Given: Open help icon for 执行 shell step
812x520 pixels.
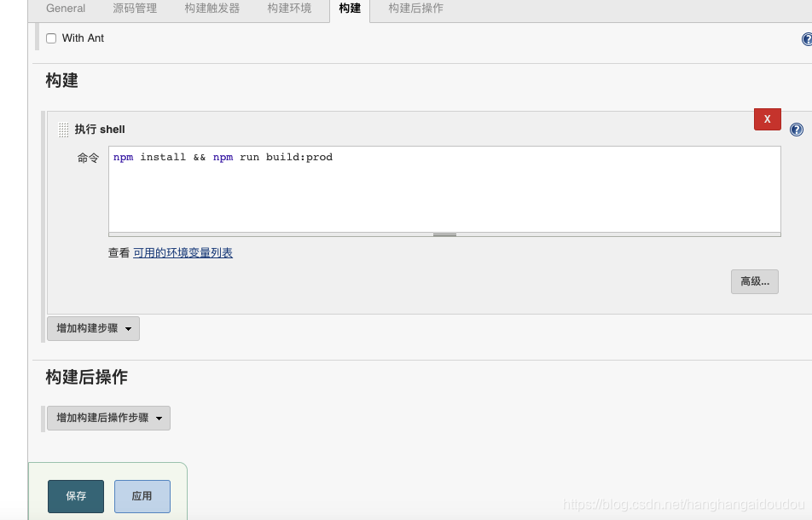Looking at the screenshot, I should coord(797,130).
